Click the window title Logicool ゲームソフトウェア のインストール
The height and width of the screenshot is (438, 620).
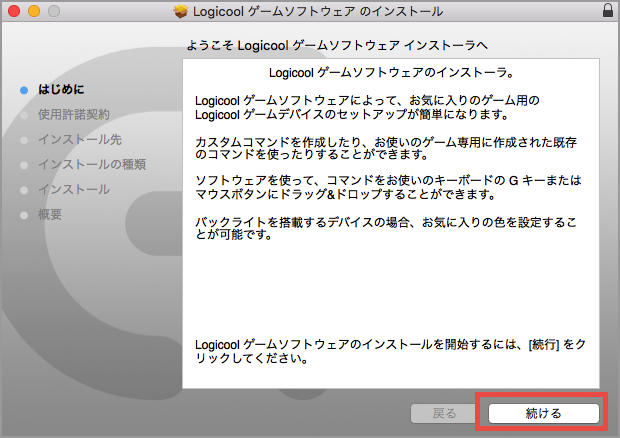[x=318, y=11]
